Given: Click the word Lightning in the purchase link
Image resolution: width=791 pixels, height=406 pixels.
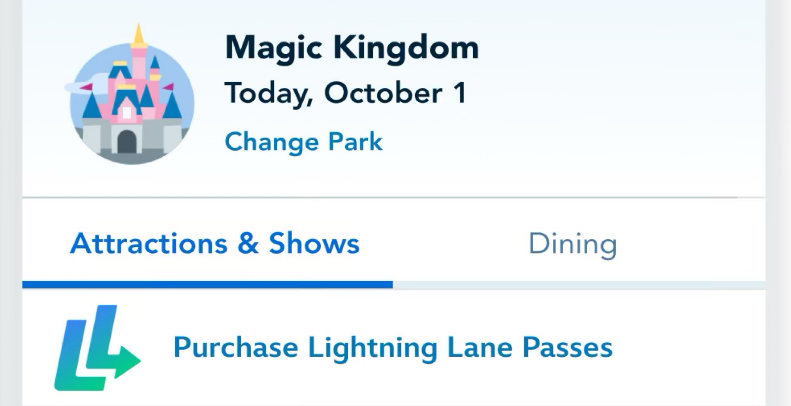Looking at the screenshot, I should pyautogui.click(x=369, y=348).
